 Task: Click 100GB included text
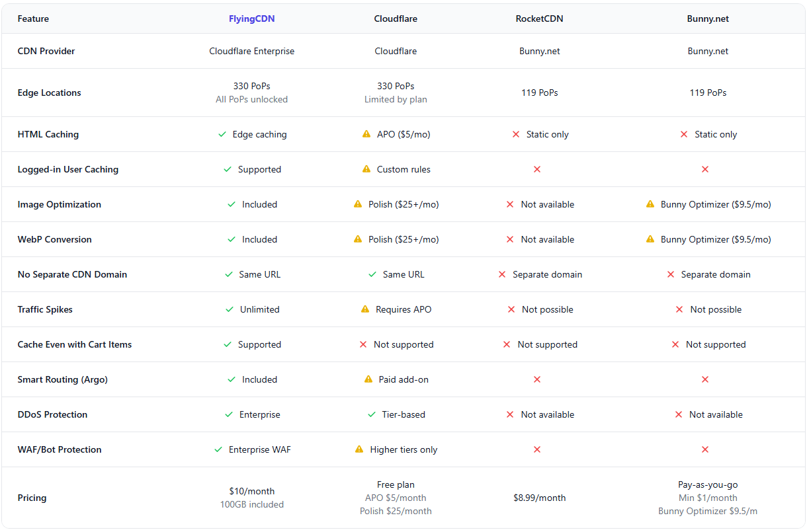(x=252, y=504)
